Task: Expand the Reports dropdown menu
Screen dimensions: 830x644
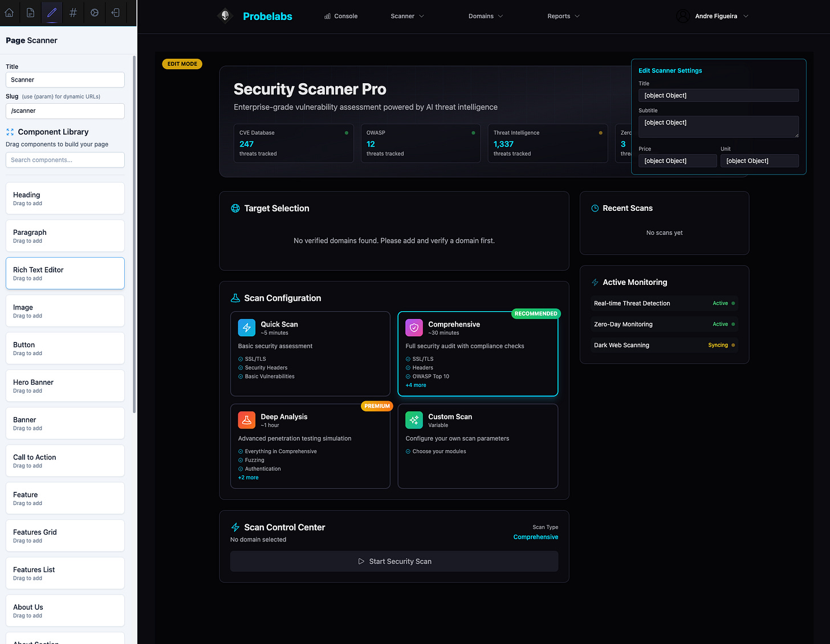Action: (564, 16)
